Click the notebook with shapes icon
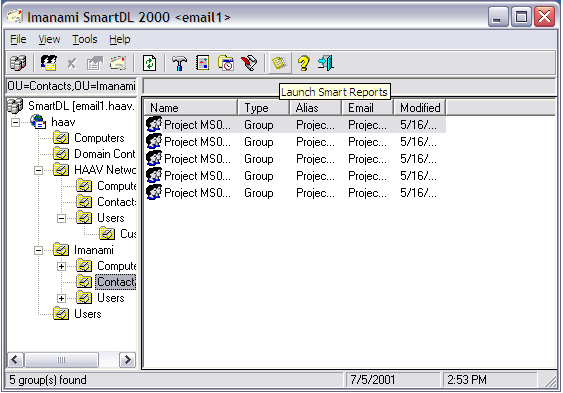The width and height of the screenshot is (563, 393). (x=203, y=63)
